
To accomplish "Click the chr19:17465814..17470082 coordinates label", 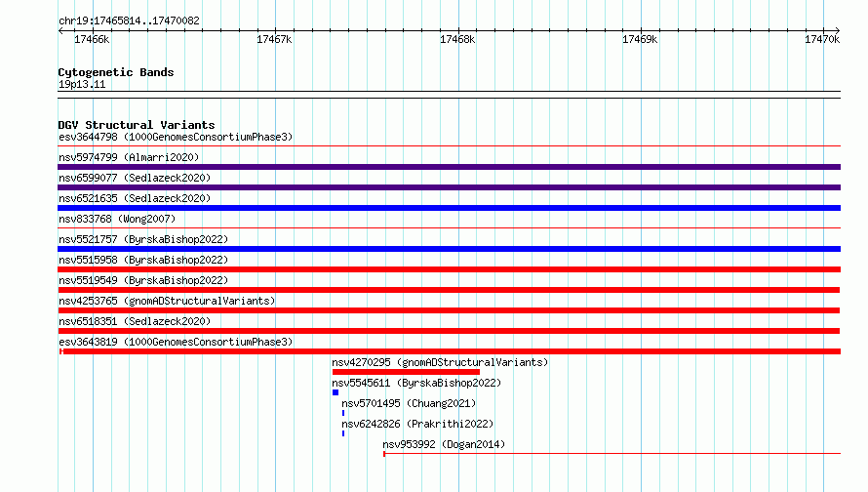I will click(129, 20).
